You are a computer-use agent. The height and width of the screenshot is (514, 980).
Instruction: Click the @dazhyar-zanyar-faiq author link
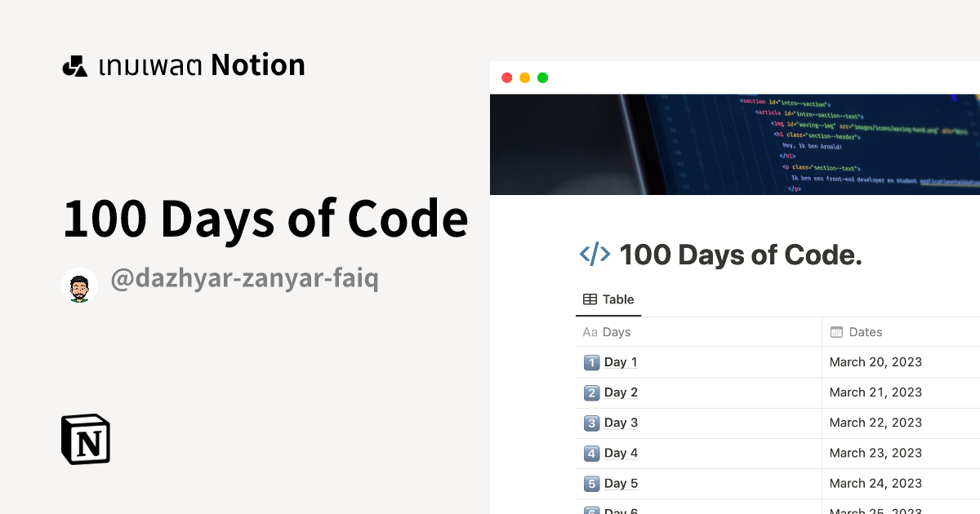(x=244, y=279)
